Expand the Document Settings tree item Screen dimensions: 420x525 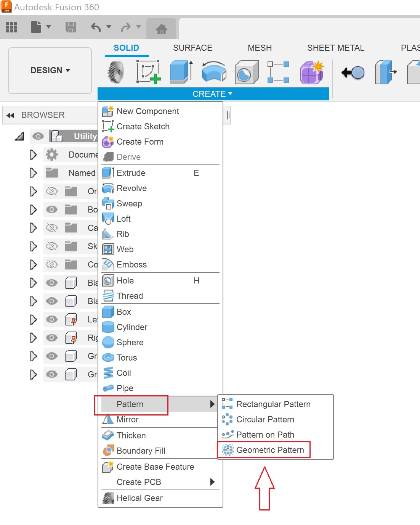tap(33, 155)
